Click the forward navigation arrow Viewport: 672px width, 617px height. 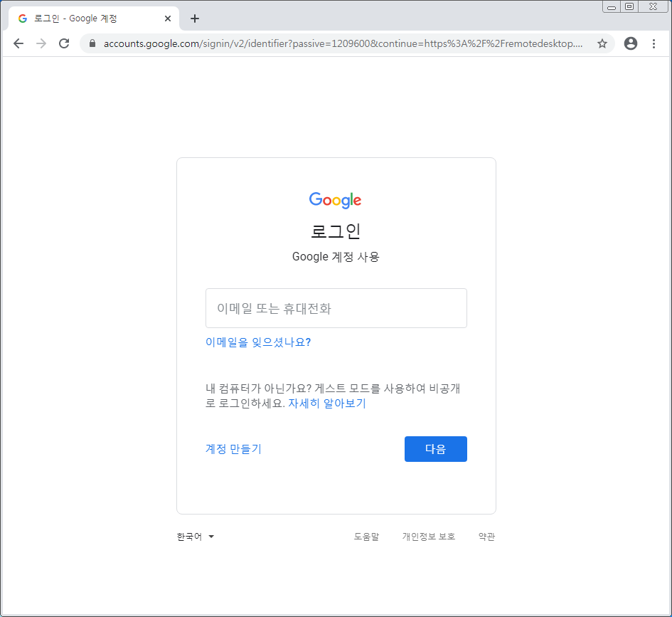click(x=41, y=43)
